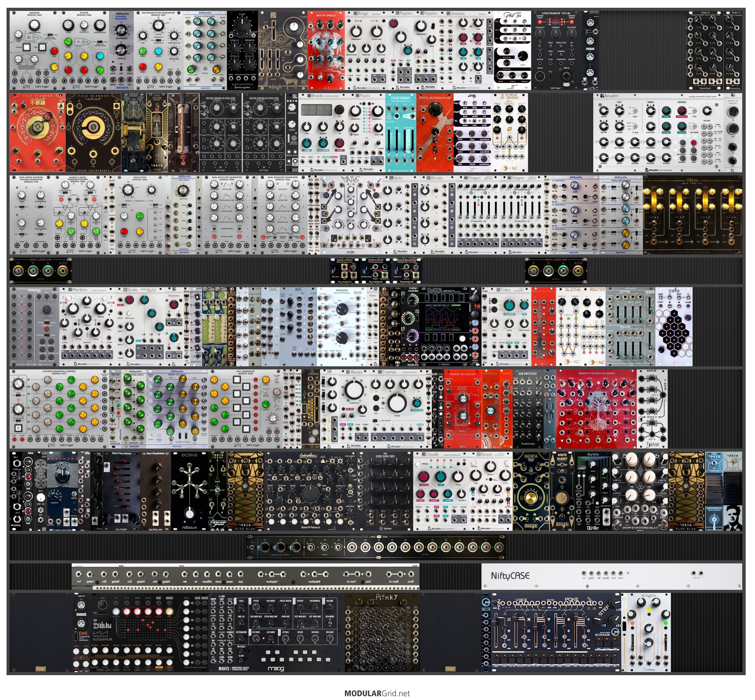Select the Mordax DATA oscilloscope module
The height and width of the screenshot is (700, 755).
pos(444,327)
